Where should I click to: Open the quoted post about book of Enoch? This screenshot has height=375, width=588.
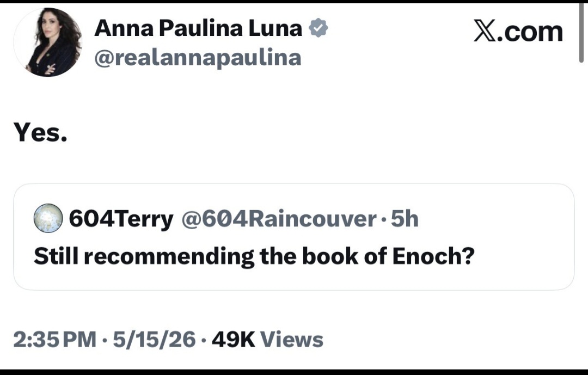(x=294, y=237)
